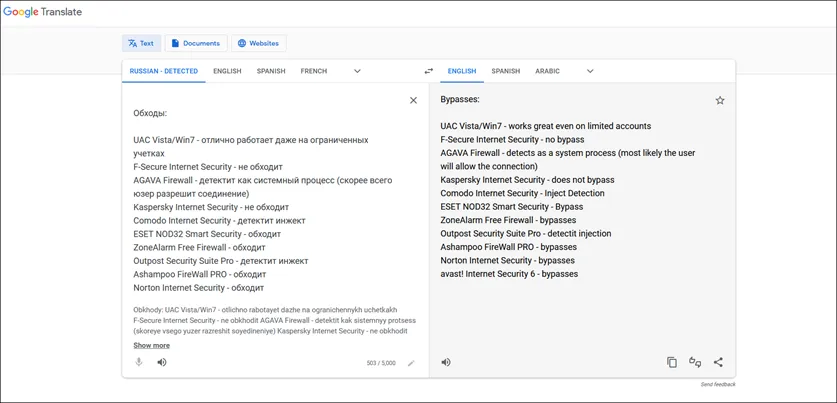Expand the source language list chevron
The width and height of the screenshot is (837, 403).
pyautogui.click(x=358, y=71)
